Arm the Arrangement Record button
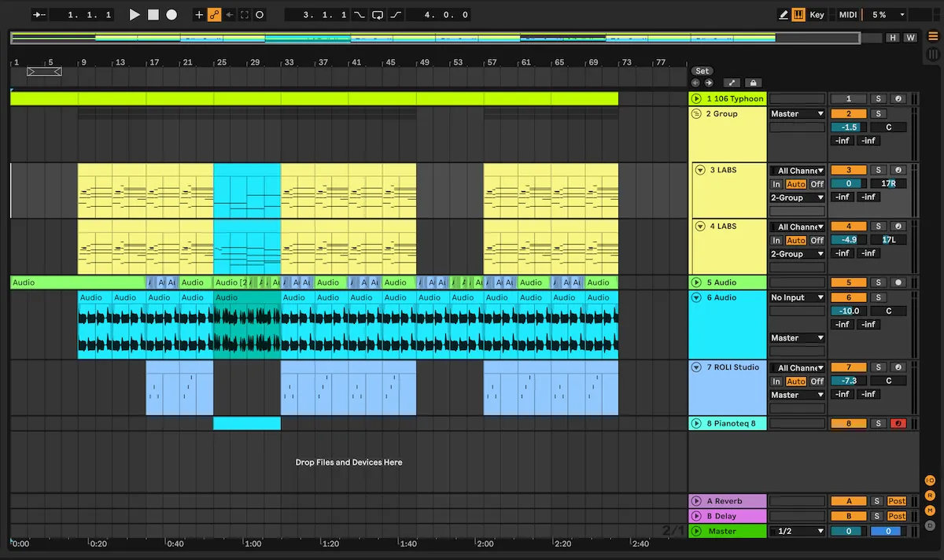 171,14
